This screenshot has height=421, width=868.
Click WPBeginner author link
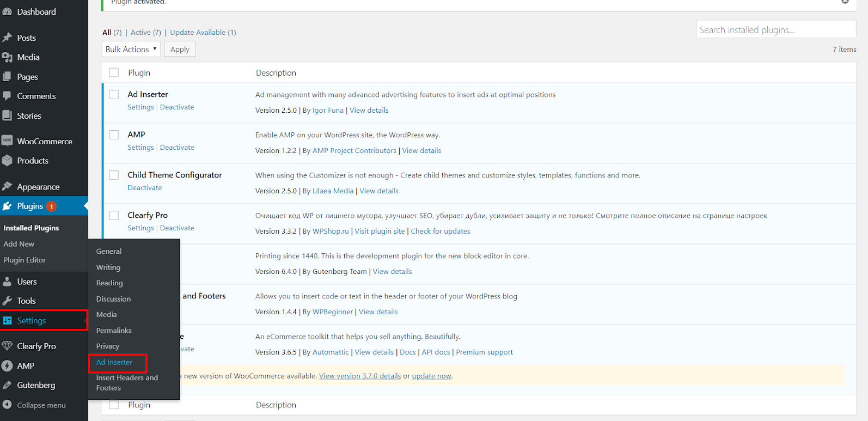[x=332, y=312]
